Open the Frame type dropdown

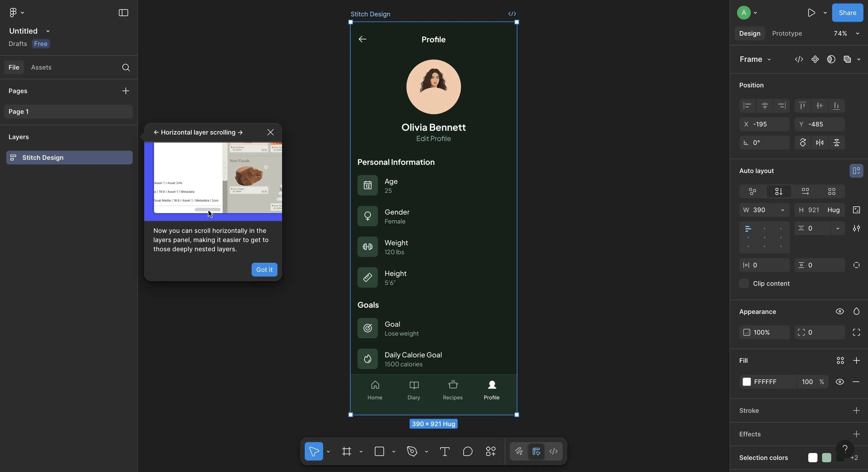755,59
